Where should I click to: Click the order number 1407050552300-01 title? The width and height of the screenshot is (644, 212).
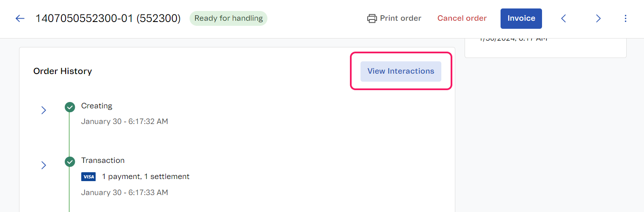click(x=108, y=19)
